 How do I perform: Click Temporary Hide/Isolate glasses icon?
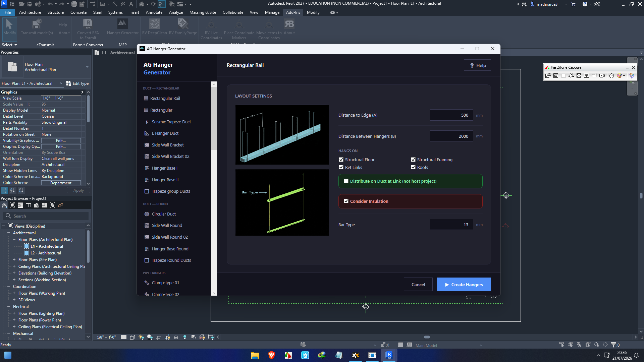click(176, 337)
